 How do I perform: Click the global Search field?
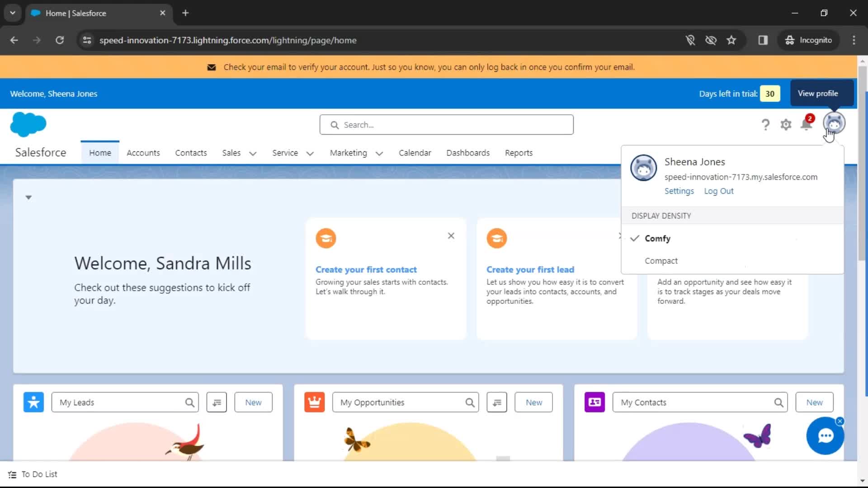[446, 125]
